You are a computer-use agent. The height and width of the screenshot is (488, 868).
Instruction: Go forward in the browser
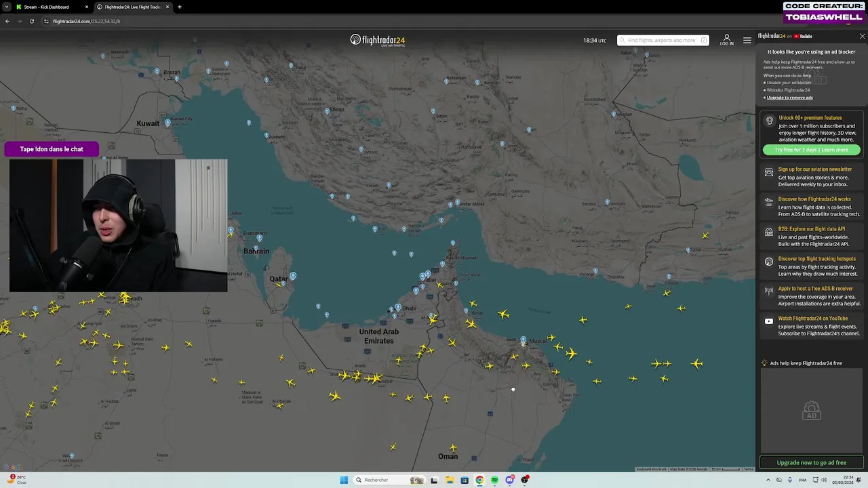pyautogui.click(x=19, y=21)
